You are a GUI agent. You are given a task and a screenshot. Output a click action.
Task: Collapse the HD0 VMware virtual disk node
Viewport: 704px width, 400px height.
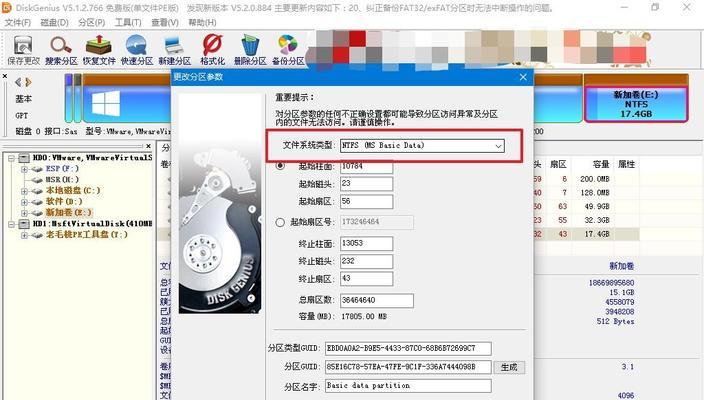(12, 158)
